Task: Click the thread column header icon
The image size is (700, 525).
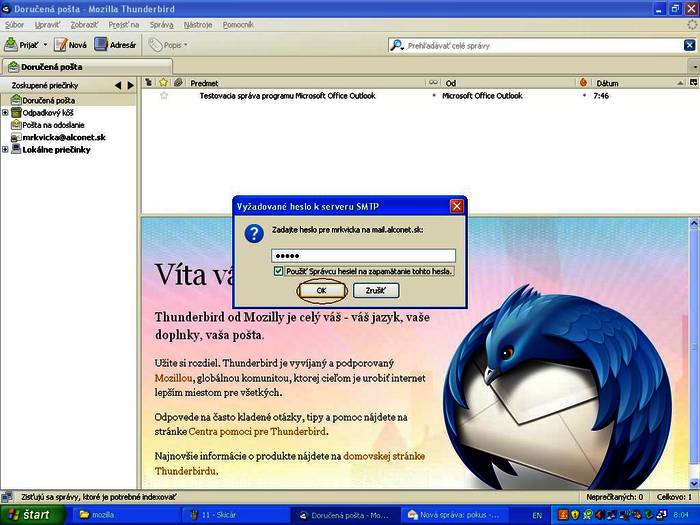Action: coord(149,83)
